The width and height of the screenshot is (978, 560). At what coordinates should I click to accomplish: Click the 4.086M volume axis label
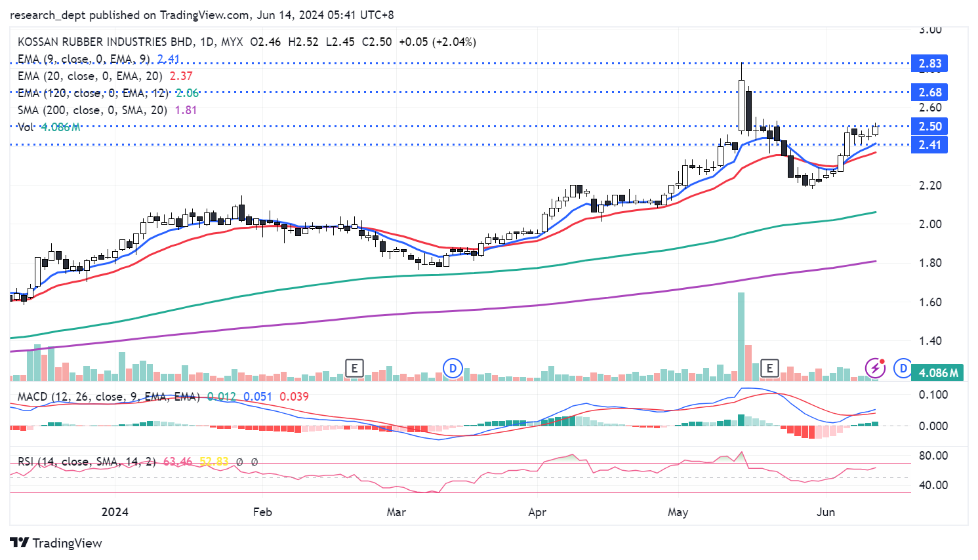point(938,372)
